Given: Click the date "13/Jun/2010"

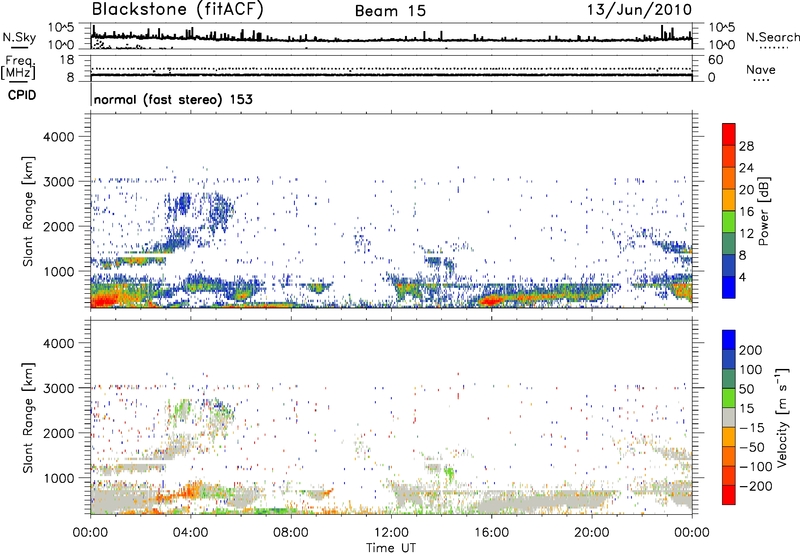Looking at the screenshot, I should (640, 10).
